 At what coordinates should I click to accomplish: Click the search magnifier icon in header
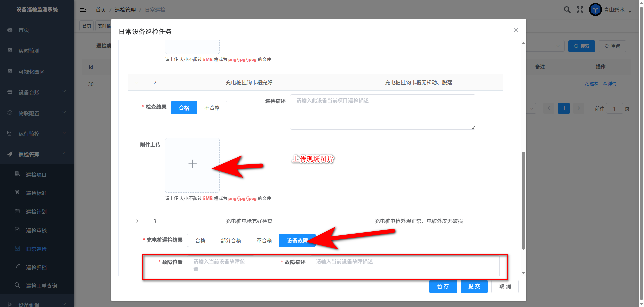coord(567,10)
